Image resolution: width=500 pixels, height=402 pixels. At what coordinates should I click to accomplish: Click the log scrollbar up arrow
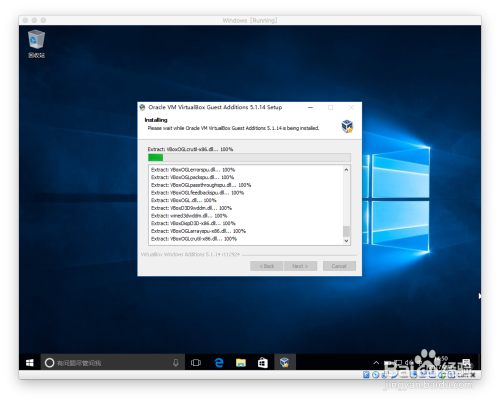pyautogui.click(x=346, y=170)
